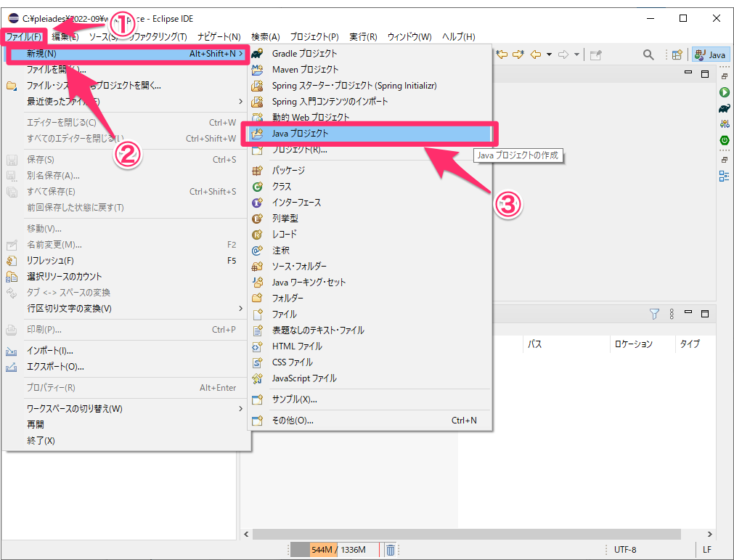Click the filter funnel icon in the lower panel
This screenshot has width=734, height=560.
pos(654,314)
